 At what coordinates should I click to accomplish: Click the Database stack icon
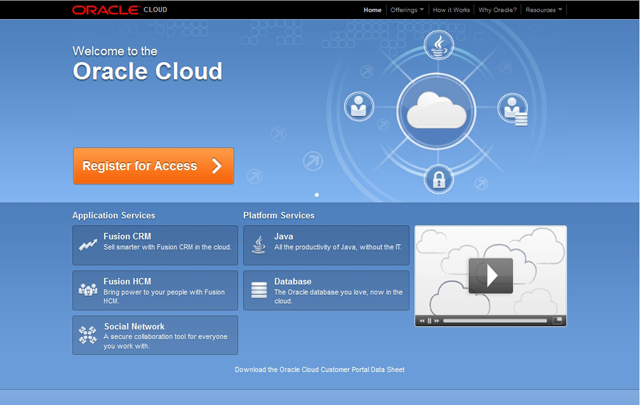pyautogui.click(x=259, y=290)
